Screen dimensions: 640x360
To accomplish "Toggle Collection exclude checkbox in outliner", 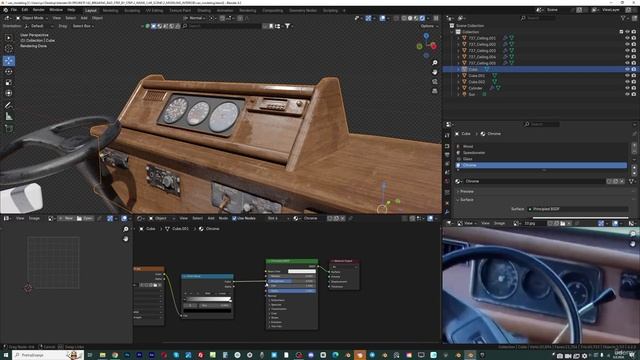I will 621,32.
